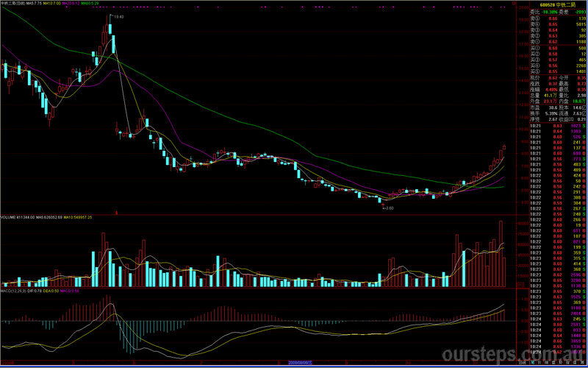This screenshot has width=588, height=368.
Task: Select the 买② bid row at 8.58
Action: tap(558, 54)
